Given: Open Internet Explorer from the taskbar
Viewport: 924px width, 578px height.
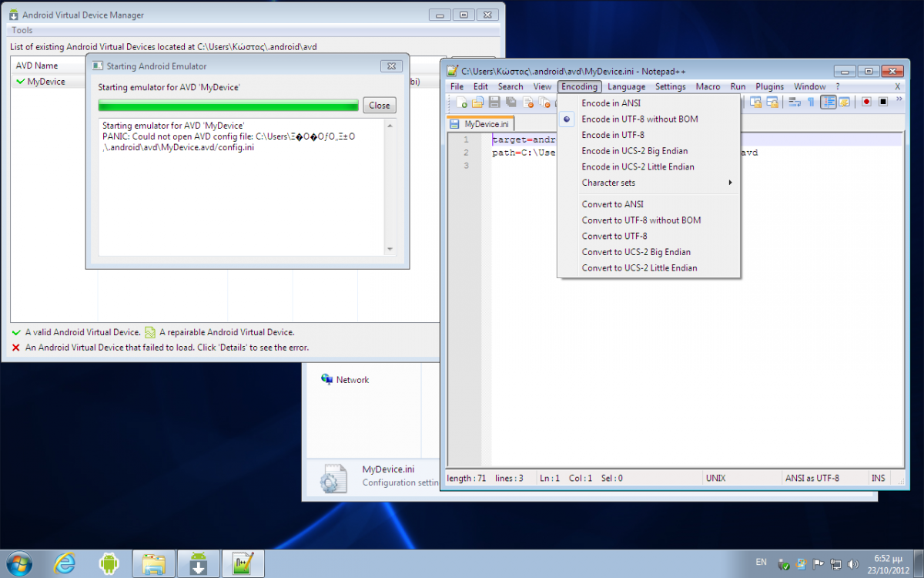Looking at the screenshot, I should click(65, 564).
